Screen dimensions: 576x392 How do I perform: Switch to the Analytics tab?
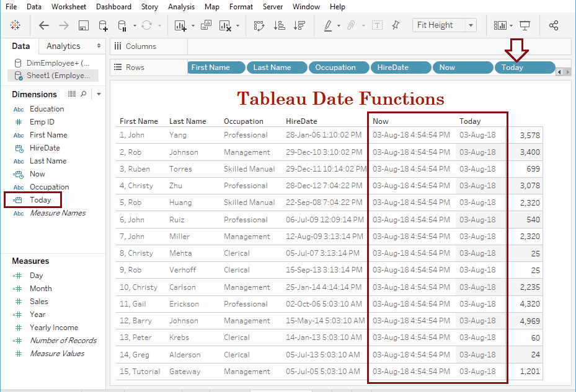(64, 46)
